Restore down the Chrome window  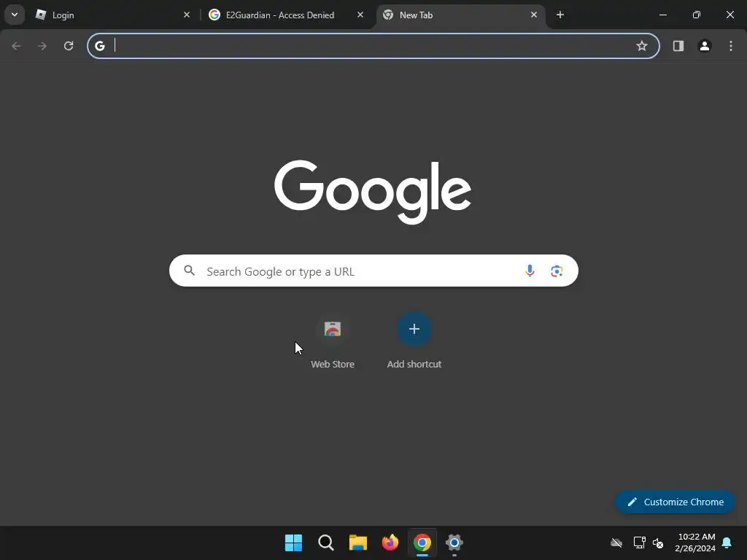coord(697,15)
